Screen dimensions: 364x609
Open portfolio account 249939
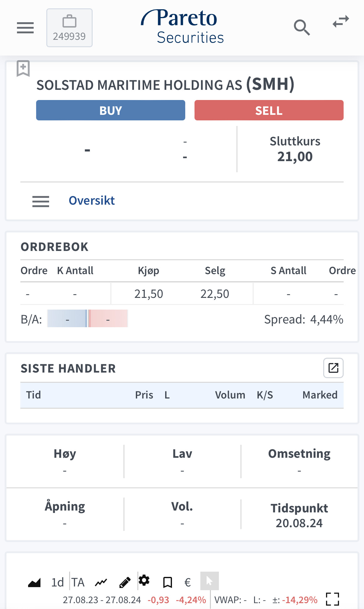69,28
